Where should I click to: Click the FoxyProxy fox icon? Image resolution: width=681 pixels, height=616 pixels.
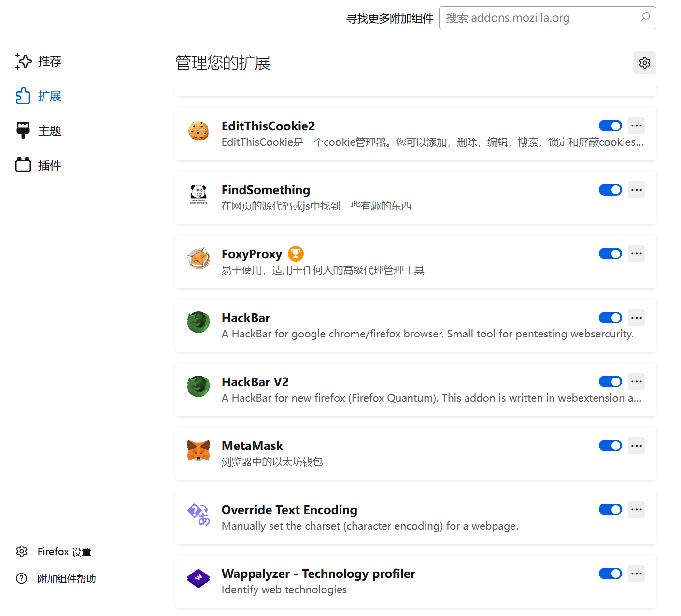[199, 259]
